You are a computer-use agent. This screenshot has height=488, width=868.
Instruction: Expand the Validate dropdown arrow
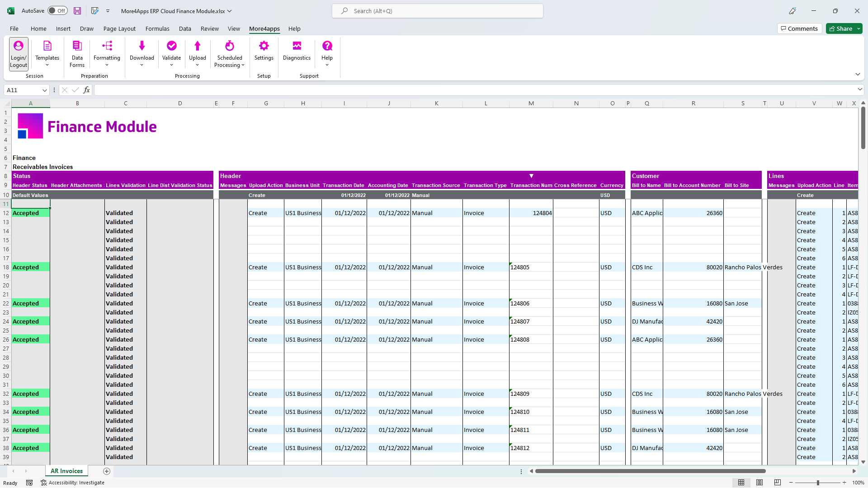point(171,65)
